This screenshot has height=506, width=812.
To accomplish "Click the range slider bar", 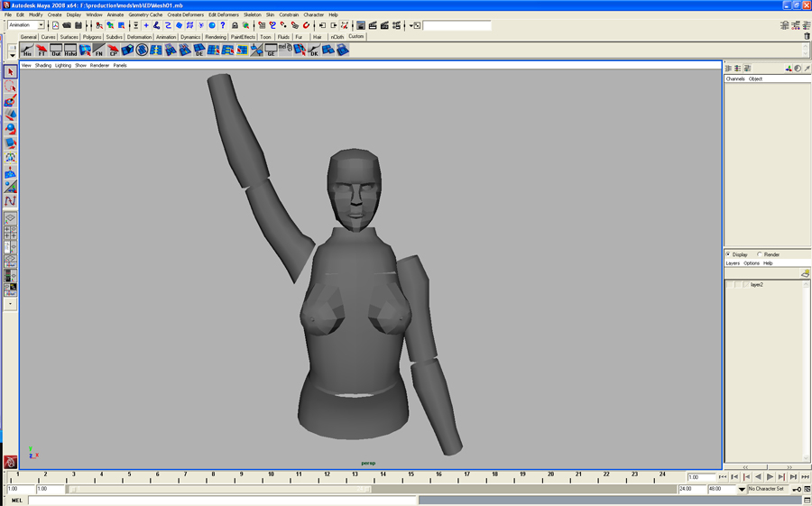I will pyautogui.click(x=219, y=489).
